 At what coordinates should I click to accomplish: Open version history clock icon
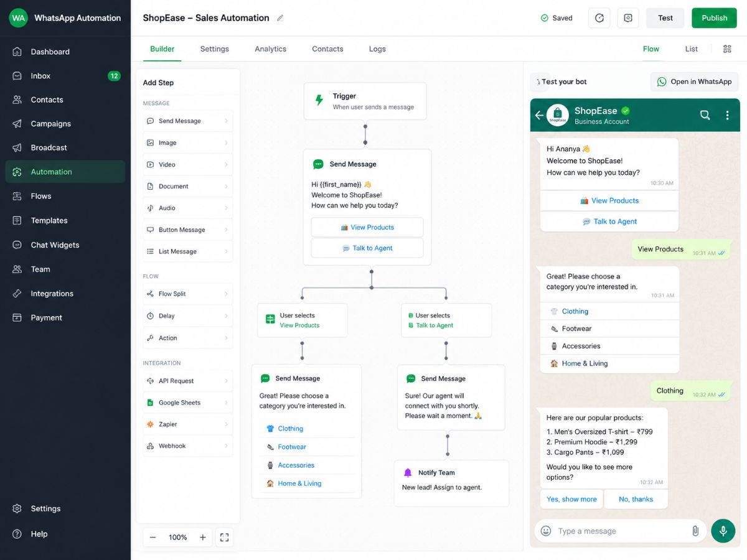pyautogui.click(x=599, y=18)
